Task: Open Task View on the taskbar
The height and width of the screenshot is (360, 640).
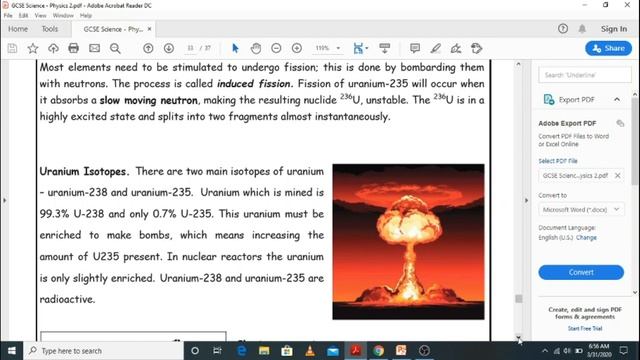Action: (217, 351)
